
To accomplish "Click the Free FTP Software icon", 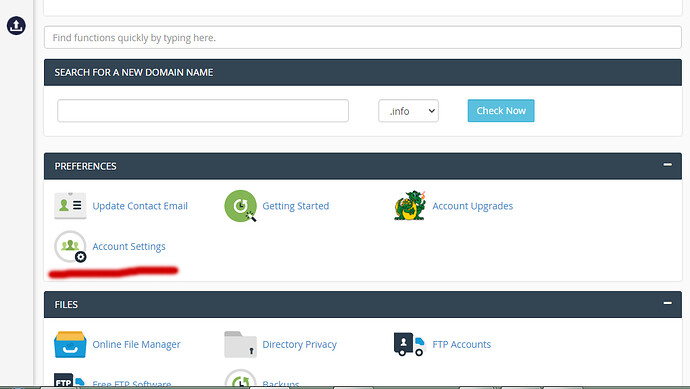I will coord(69,380).
